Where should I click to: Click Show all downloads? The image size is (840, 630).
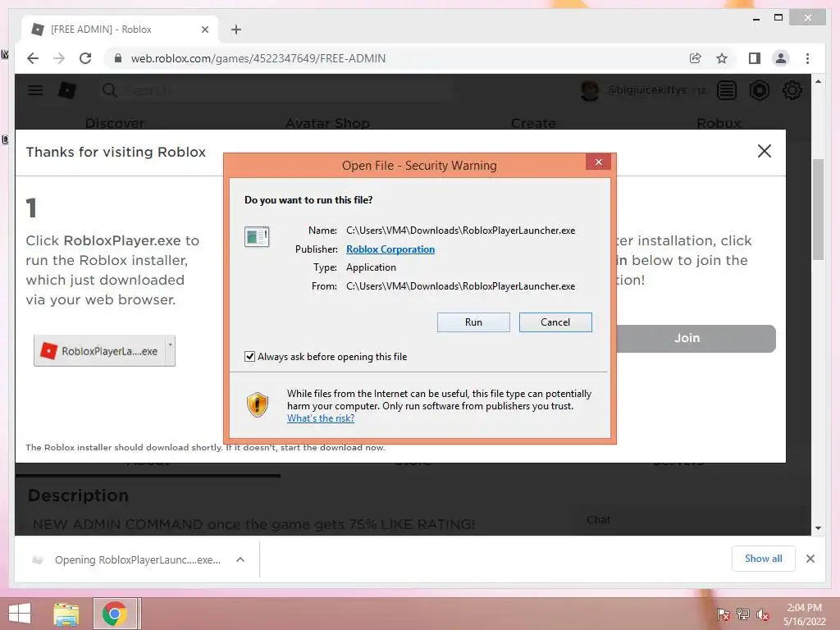763,559
